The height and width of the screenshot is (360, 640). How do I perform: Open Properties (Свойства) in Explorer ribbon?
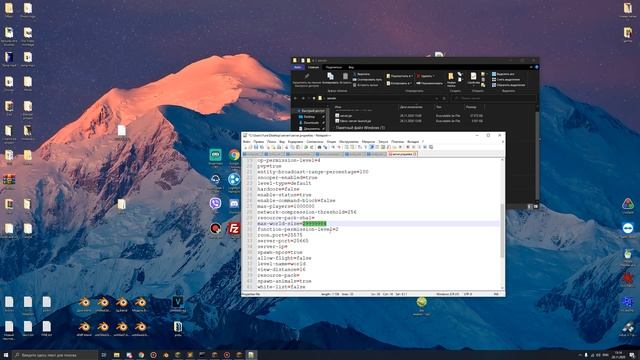[473, 80]
